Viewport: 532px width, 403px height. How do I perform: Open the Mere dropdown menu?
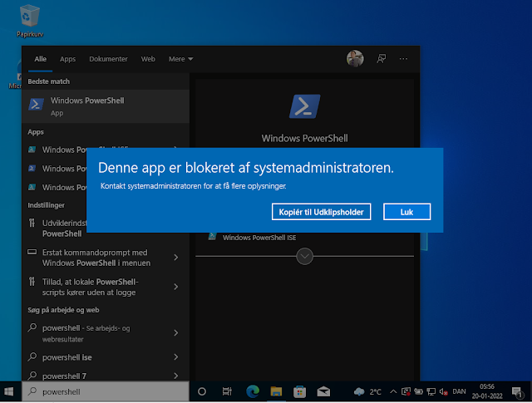181,59
